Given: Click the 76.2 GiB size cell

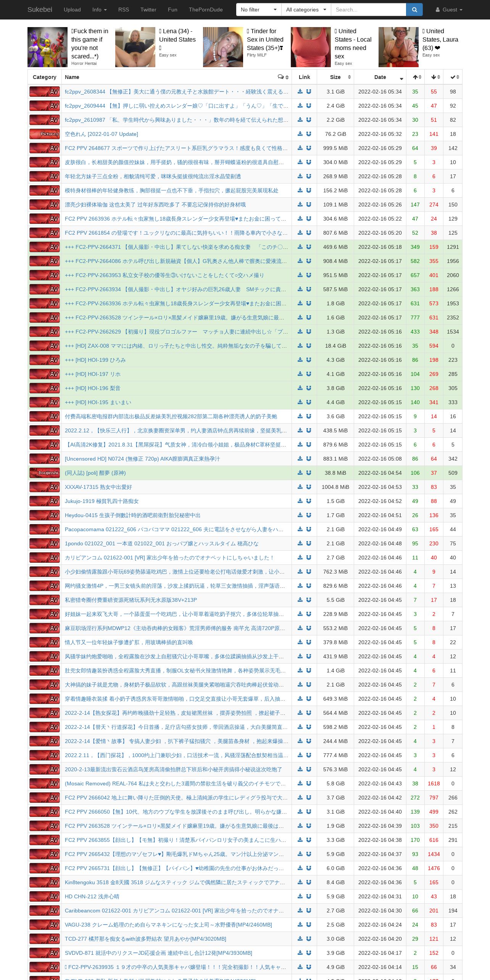Looking at the screenshot, I should 335,134.
